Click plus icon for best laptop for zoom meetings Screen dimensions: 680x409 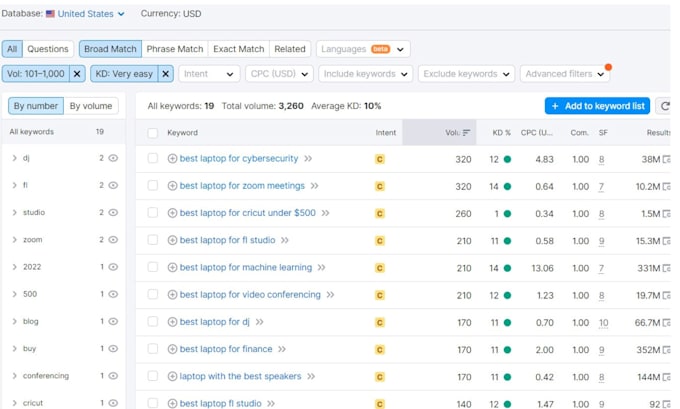[172, 186]
